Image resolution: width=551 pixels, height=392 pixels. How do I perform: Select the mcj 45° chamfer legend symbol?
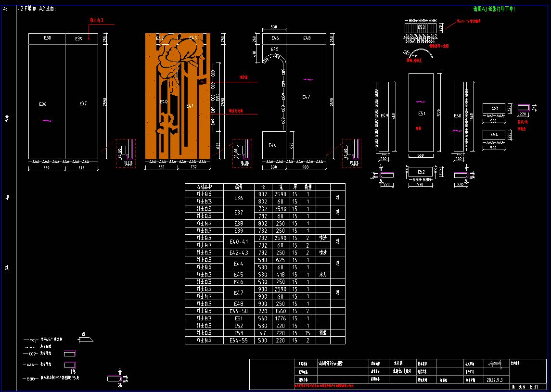pyautogui.click(x=86, y=339)
